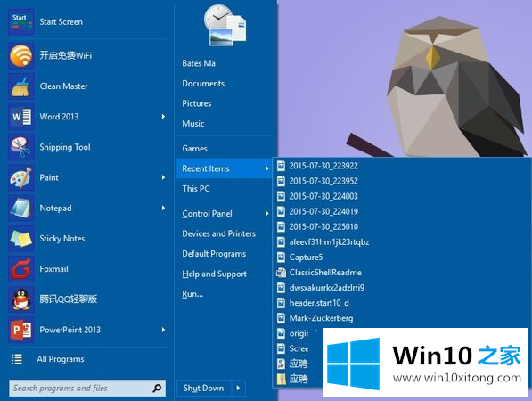Click file icon beside Capture5
Viewport: 532px width, 401px height.
pos(281,258)
